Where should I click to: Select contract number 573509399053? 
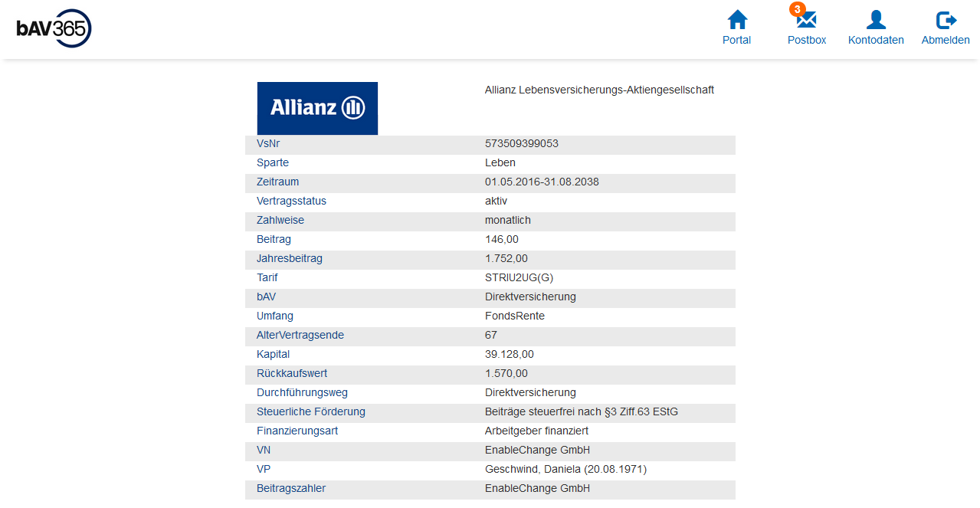522,144
